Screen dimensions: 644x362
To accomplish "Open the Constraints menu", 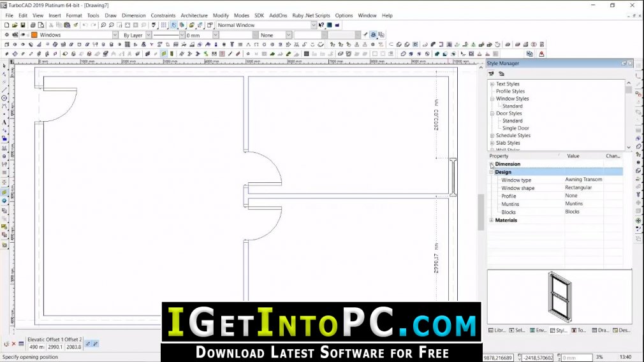I will tap(163, 15).
